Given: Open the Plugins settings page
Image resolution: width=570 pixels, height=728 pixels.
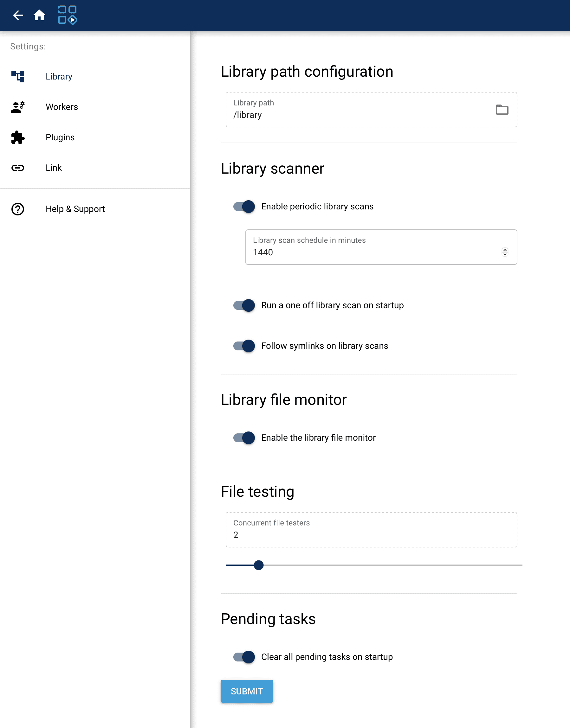Looking at the screenshot, I should click(60, 137).
